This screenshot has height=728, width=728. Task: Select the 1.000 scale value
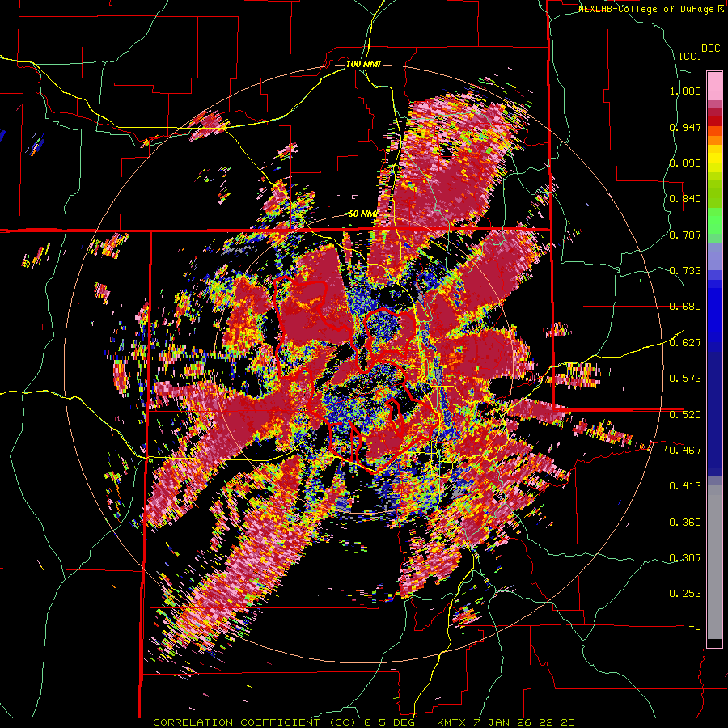pos(685,91)
